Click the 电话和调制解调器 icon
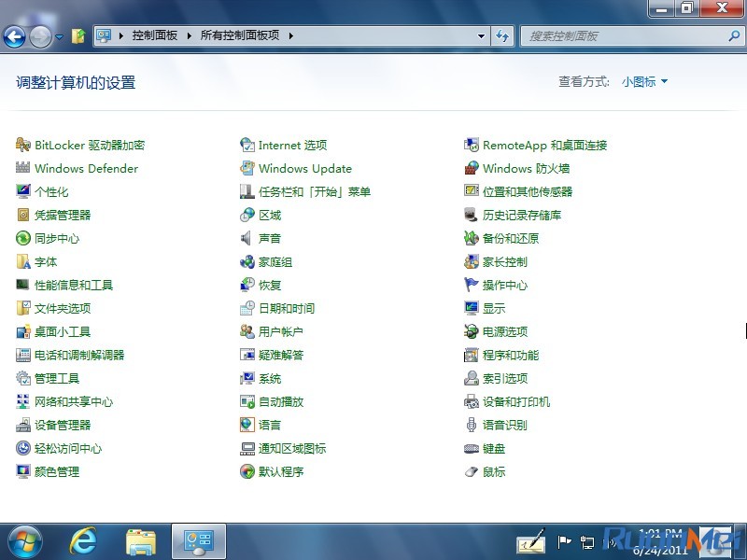The image size is (747, 560). tap(22, 355)
